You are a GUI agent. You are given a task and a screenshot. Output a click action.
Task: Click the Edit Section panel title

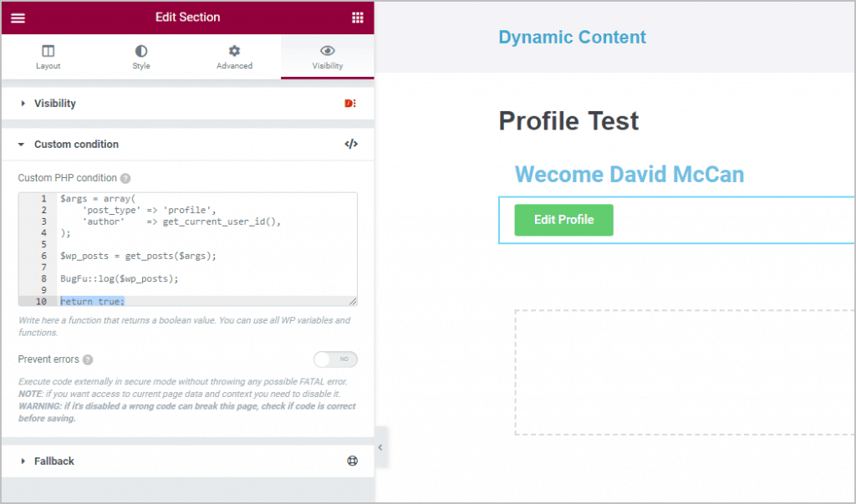tap(188, 17)
